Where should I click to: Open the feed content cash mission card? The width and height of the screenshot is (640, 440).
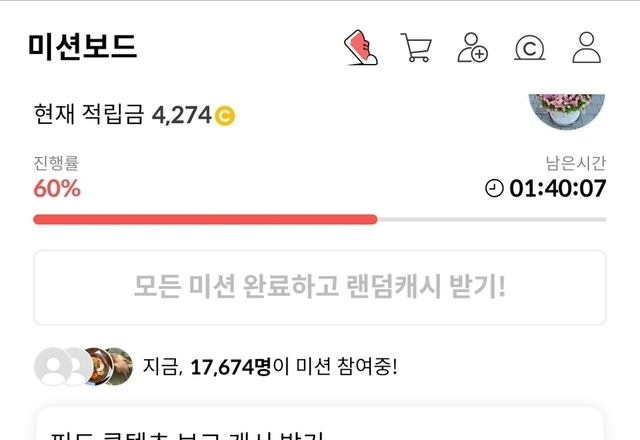pyautogui.click(x=320, y=424)
